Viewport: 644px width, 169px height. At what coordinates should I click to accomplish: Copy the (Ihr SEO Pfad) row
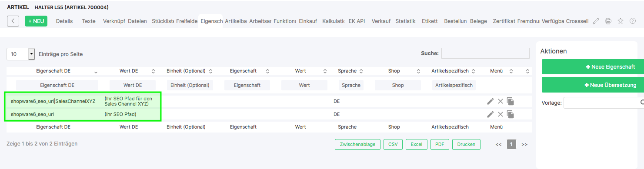click(x=511, y=114)
